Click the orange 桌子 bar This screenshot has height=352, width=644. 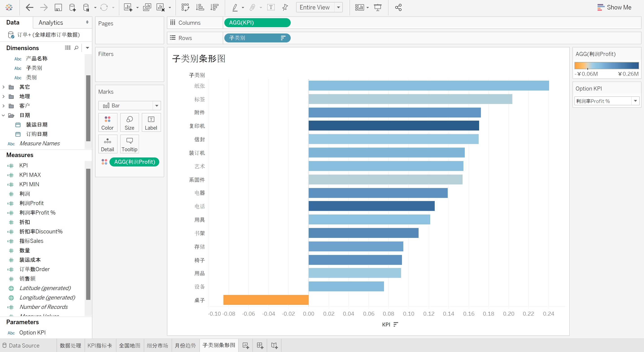click(266, 300)
